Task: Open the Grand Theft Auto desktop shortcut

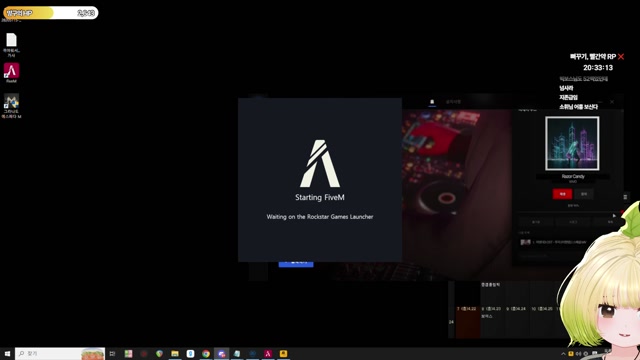Action: point(11,101)
